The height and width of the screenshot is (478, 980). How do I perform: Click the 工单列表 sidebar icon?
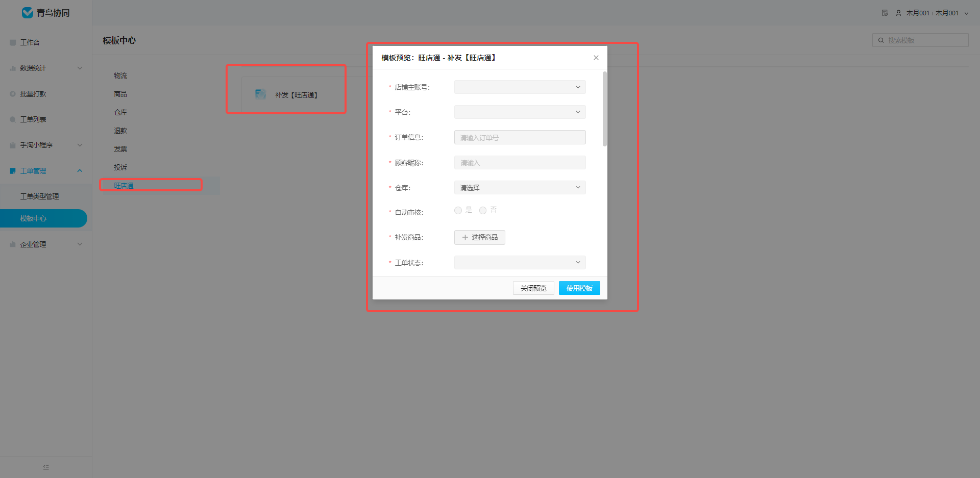click(x=13, y=119)
